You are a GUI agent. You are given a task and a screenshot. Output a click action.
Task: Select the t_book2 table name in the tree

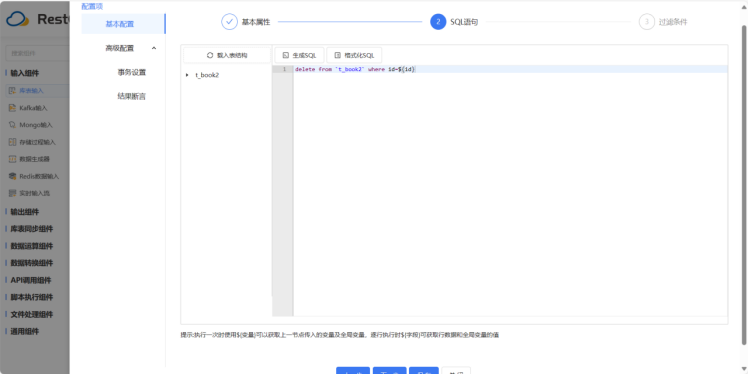[207, 75]
